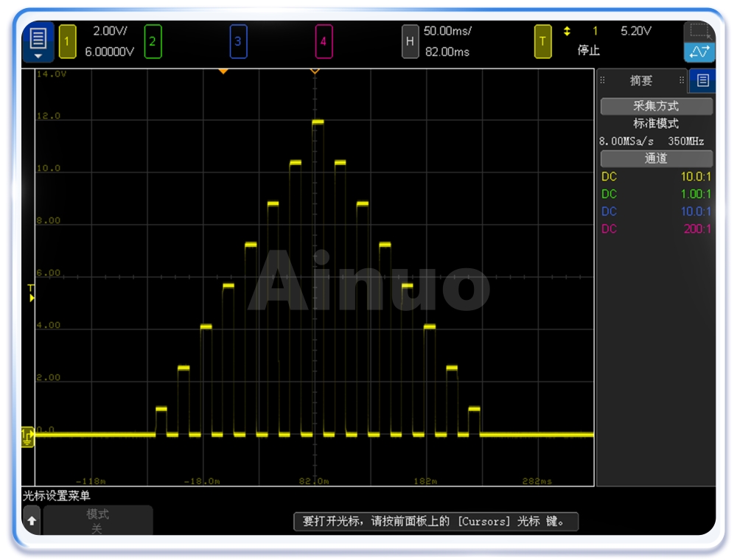Image resolution: width=737 pixels, height=560 pixels.
Task: Switch to the 摘要 summary tab
Action: [x=640, y=80]
